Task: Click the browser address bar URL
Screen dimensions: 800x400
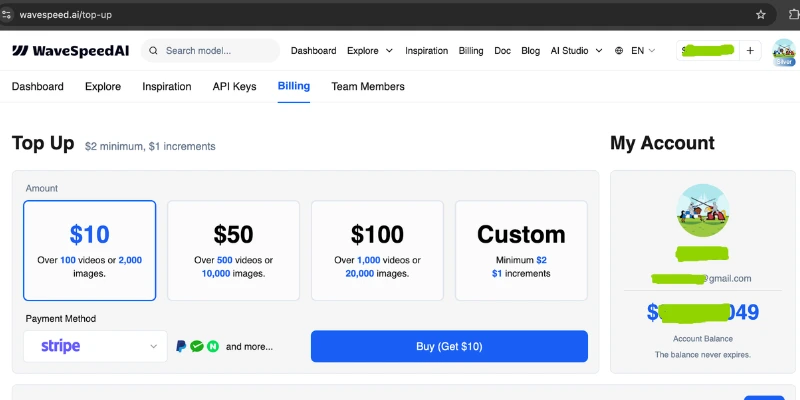Action: click(x=65, y=15)
